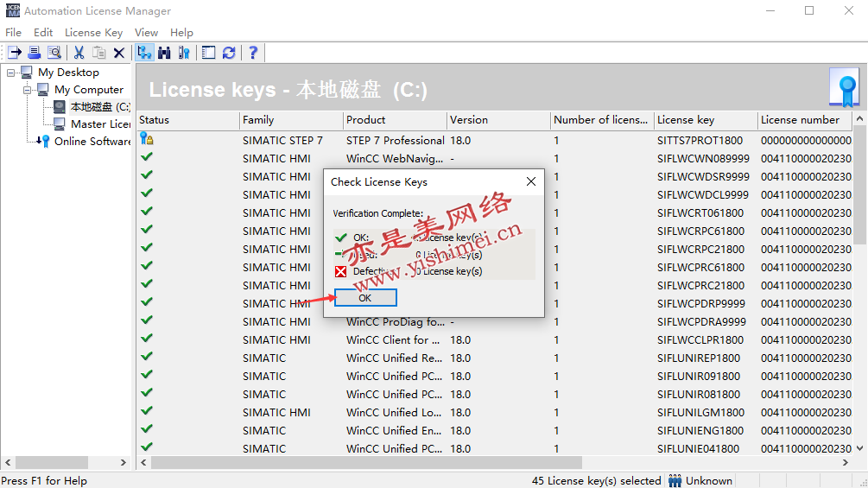Screen dimensions: 868x488
Task: Click the license list vertical scrollbar thumb
Action: [x=859, y=185]
